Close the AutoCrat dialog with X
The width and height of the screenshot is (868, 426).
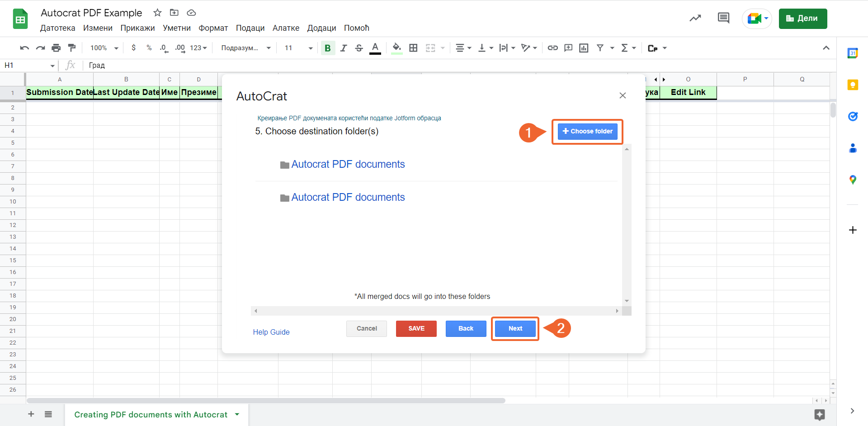(x=623, y=95)
